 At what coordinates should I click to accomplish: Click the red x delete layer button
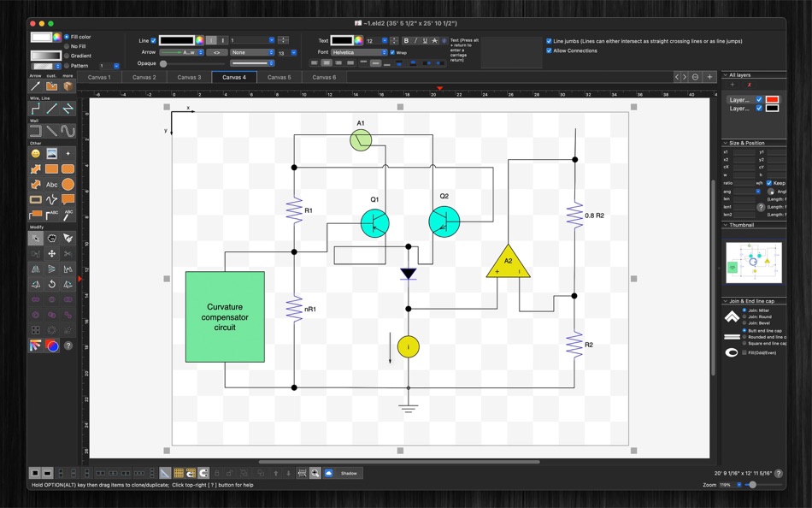[749, 85]
